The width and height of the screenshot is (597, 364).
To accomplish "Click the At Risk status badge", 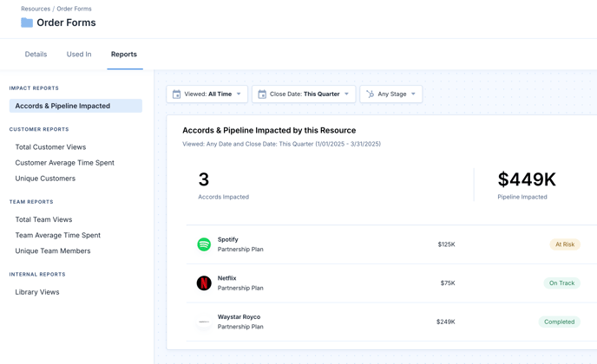I will coord(565,244).
